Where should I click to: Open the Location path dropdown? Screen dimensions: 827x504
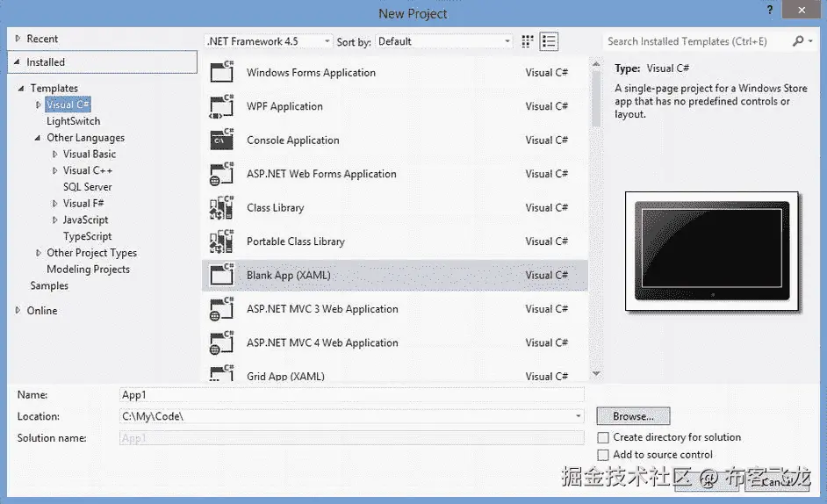coord(578,416)
